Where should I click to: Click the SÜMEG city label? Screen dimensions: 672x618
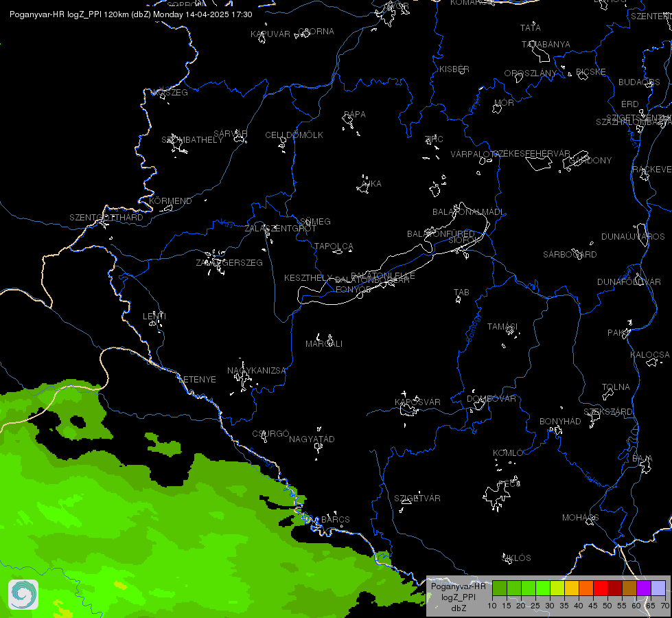[316, 222]
